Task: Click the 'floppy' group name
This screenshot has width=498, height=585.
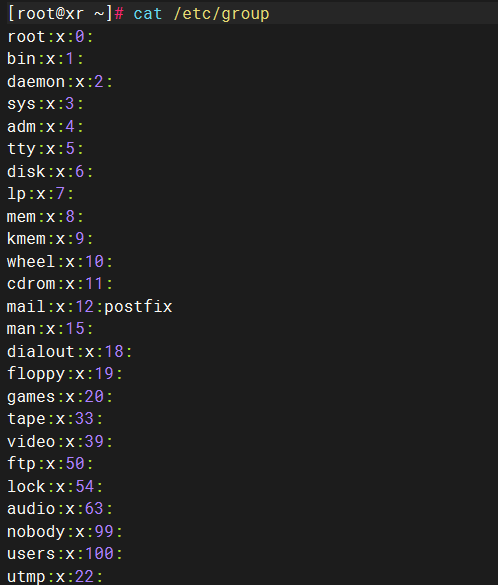Action: 36,374
